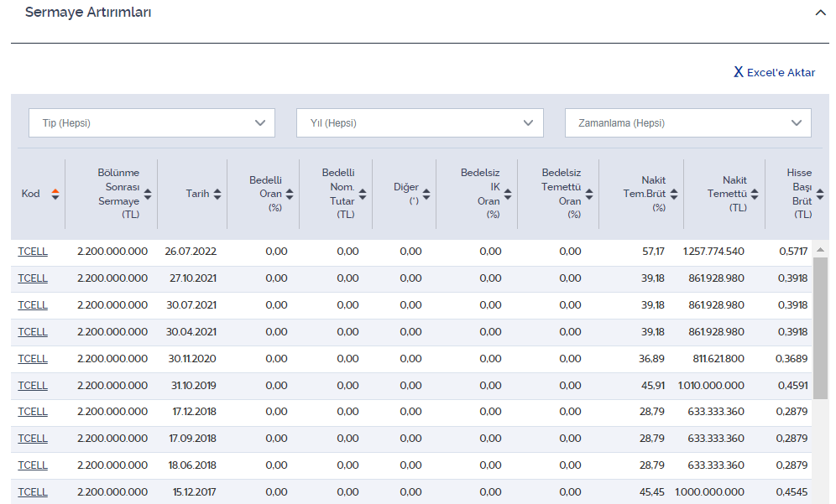Select gross dividend percent 45,45

651,491
